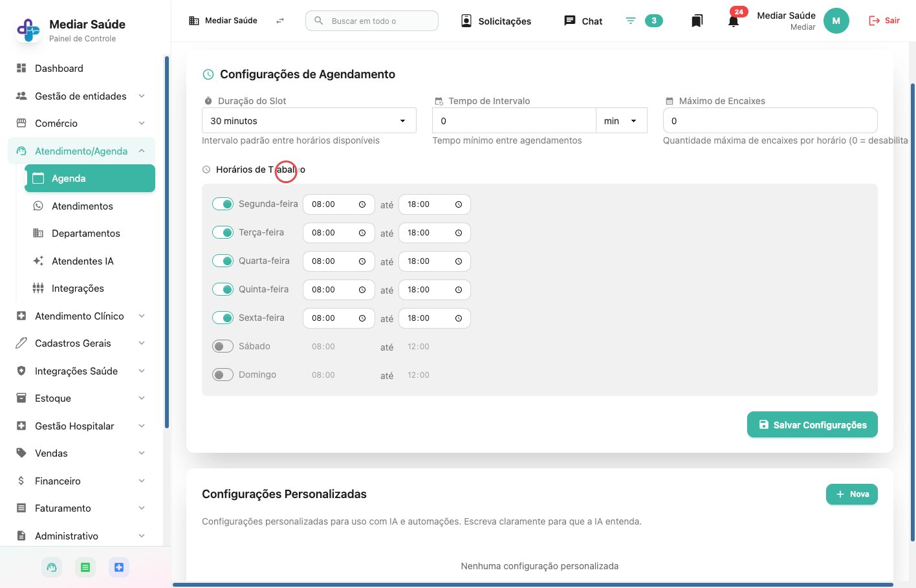Open the Duração do Slot dropdown
Viewport: 916px width, 588px height.
coord(309,121)
